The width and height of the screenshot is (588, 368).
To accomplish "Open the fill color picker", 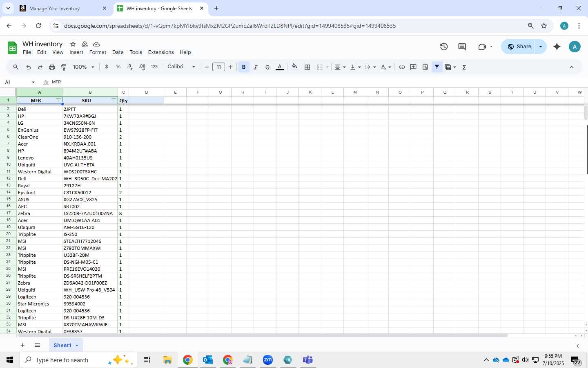I will tap(294, 67).
